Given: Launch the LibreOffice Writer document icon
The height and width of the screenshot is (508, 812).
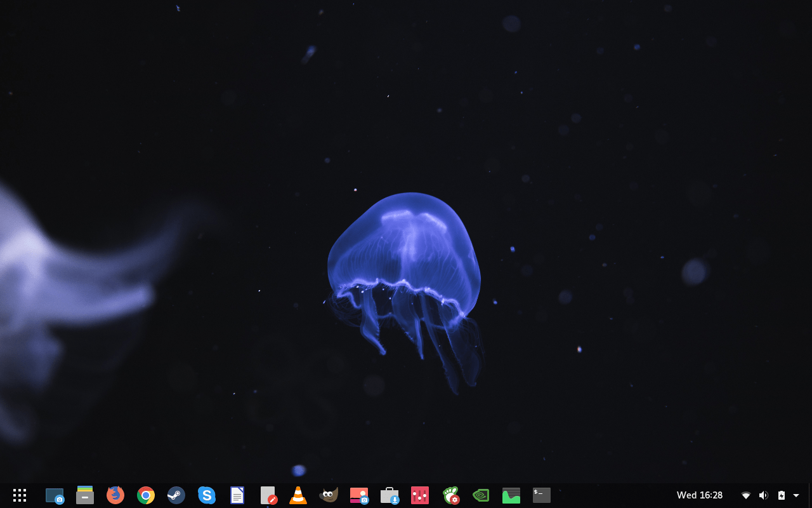Looking at the screenshot, I should click(237, 495).
